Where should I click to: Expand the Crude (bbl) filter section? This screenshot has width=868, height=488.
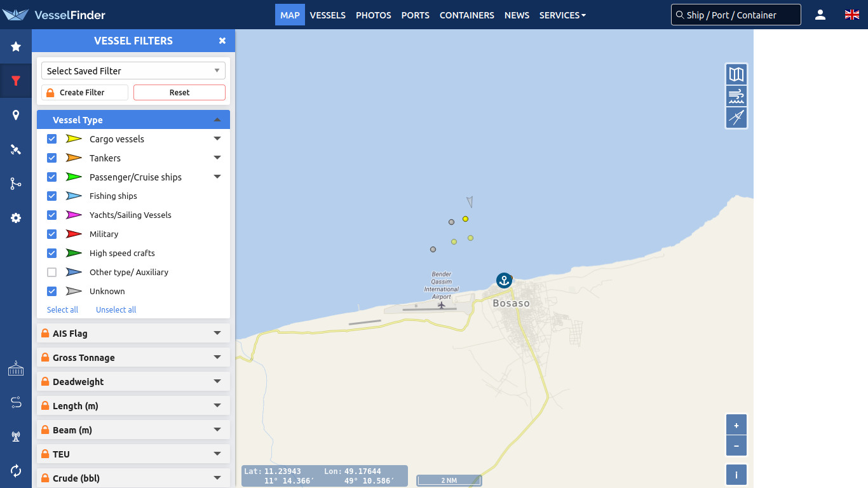pos(133,478)
